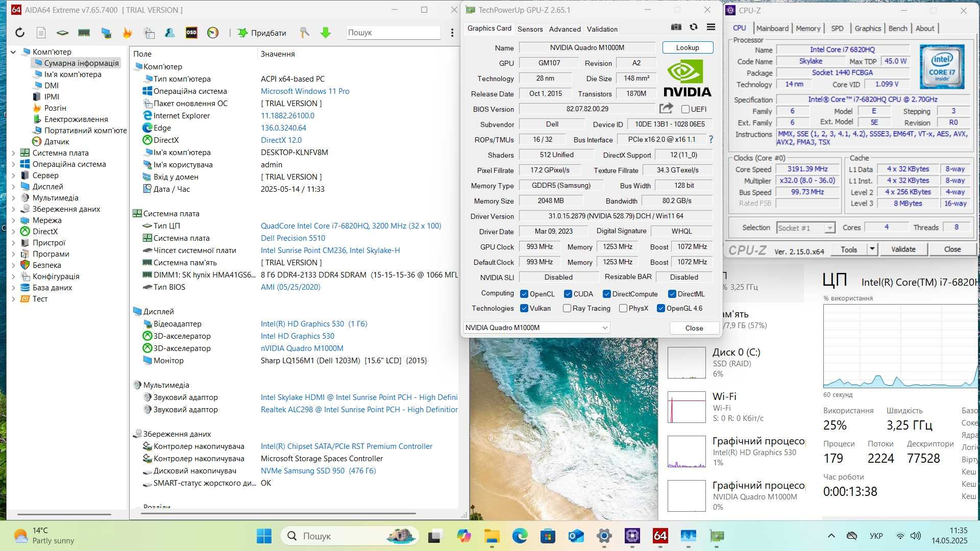Switch to the Advanced tab in GPU-Z
This screenshot has height=551, width=980.
click(565, 29)
